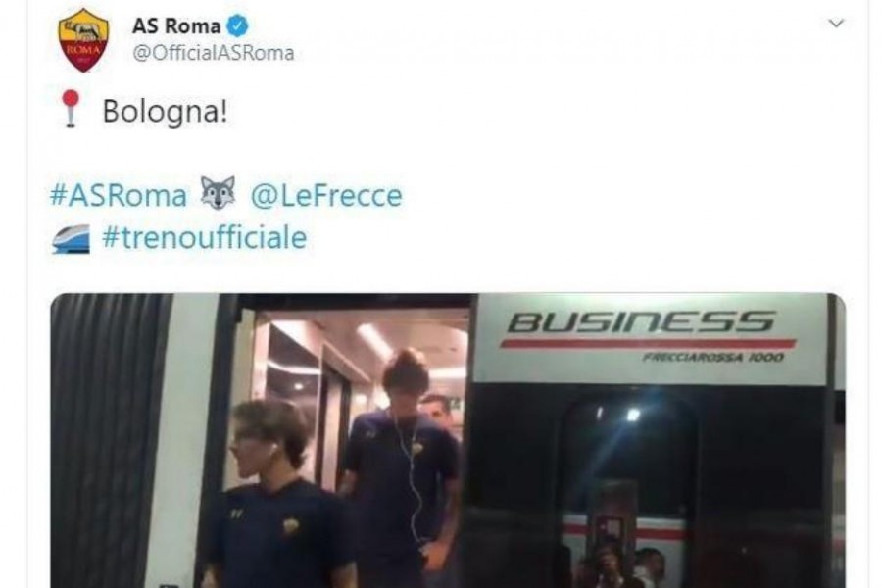Click the blue verified badge beside AS Roma
The image size is (882, 588).
pos(237,25)
